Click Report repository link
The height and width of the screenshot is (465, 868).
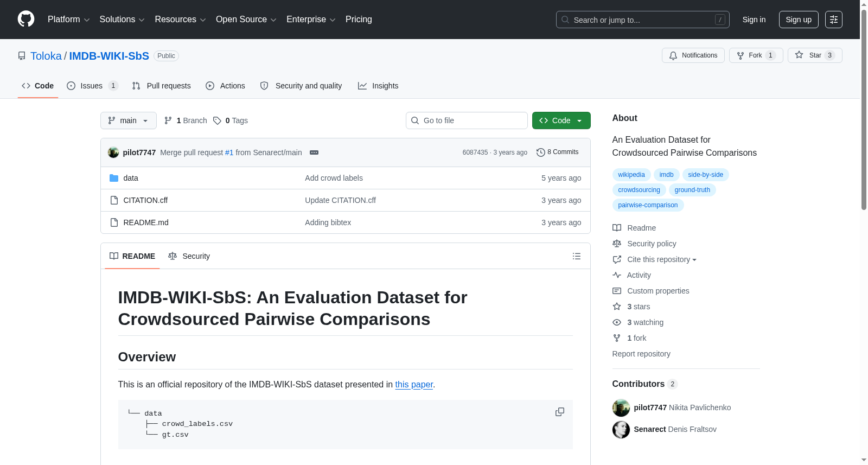coord(641,354)
